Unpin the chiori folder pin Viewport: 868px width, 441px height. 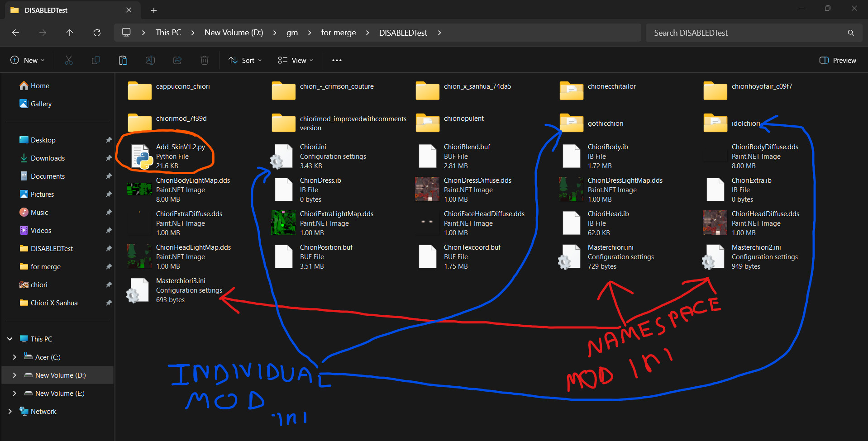pyautogui.click(x=109, y=285)
